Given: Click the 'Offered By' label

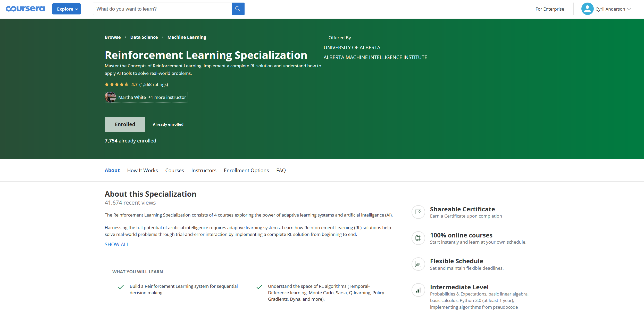Looking at the screenshot, I should pos(340,38).
